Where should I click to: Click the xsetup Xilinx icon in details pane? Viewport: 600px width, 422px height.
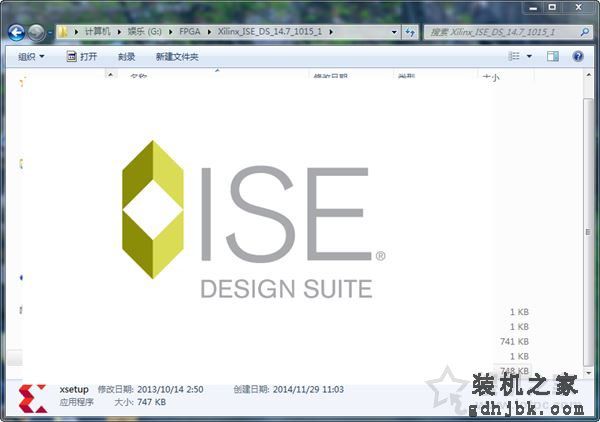click(33, 399)
